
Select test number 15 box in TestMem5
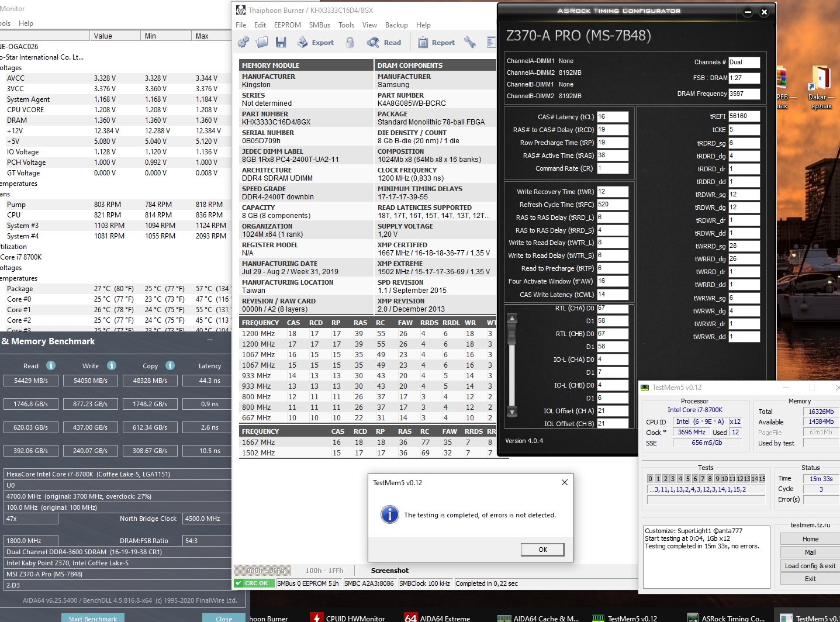point(762,479)
